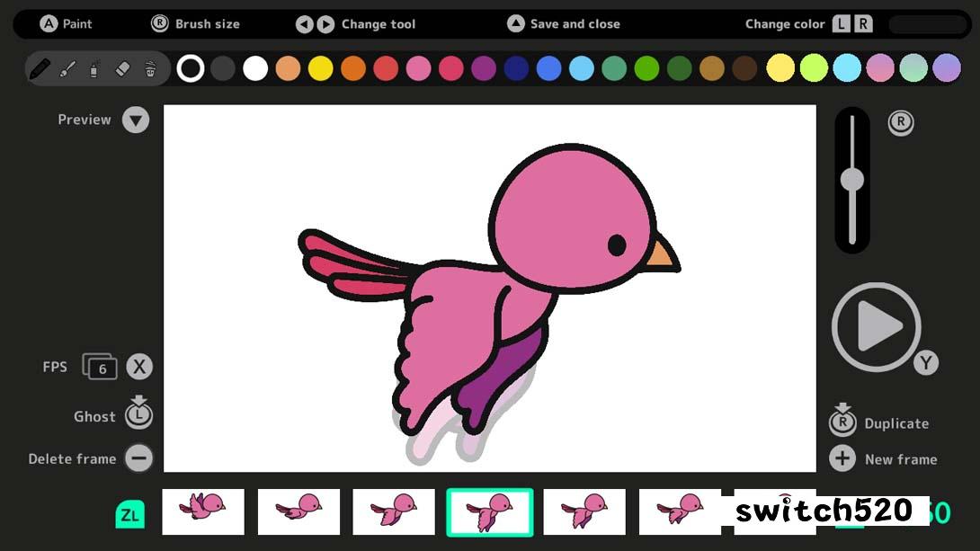The height and width of the screenshot is (551, 980).
Task: Choose the dark navy blue swatch
Action: (x=516, y=68)
